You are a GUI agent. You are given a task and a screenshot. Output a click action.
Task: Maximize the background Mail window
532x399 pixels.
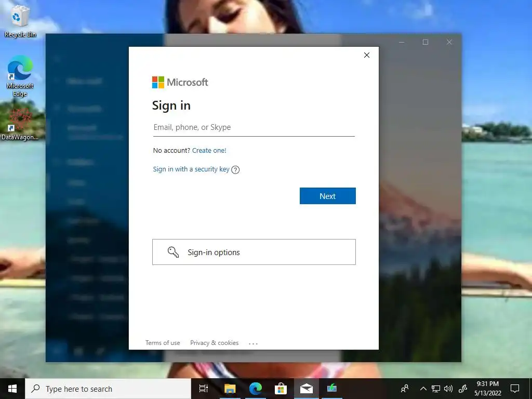click(425, 42)
